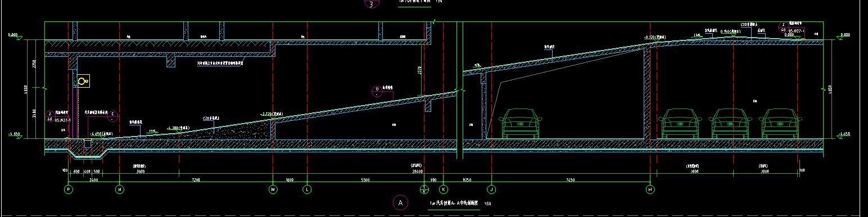Screen dimensions: 868x217
Task: Click the left-side 0.000 elevation mark
Action: (x=12, y=35)
